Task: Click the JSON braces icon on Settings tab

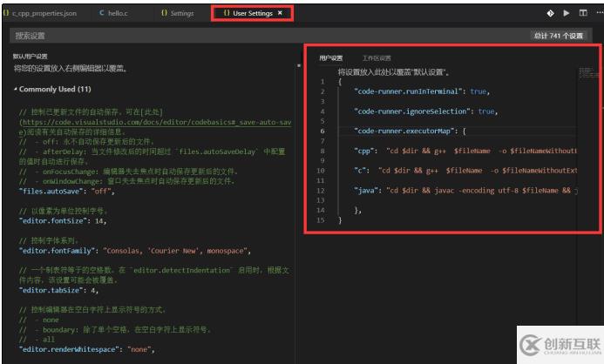Action: coord(165,13)
